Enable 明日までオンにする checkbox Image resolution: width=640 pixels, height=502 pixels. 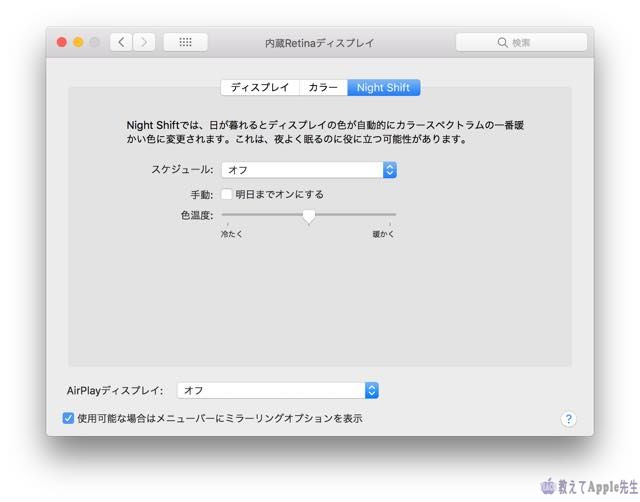point(227,194)
